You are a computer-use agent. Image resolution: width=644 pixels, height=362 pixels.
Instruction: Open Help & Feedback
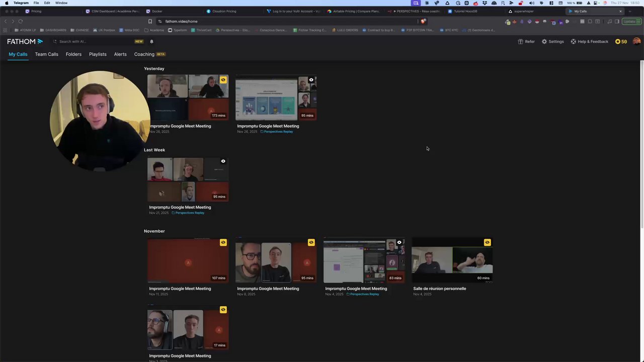point(589,41)
